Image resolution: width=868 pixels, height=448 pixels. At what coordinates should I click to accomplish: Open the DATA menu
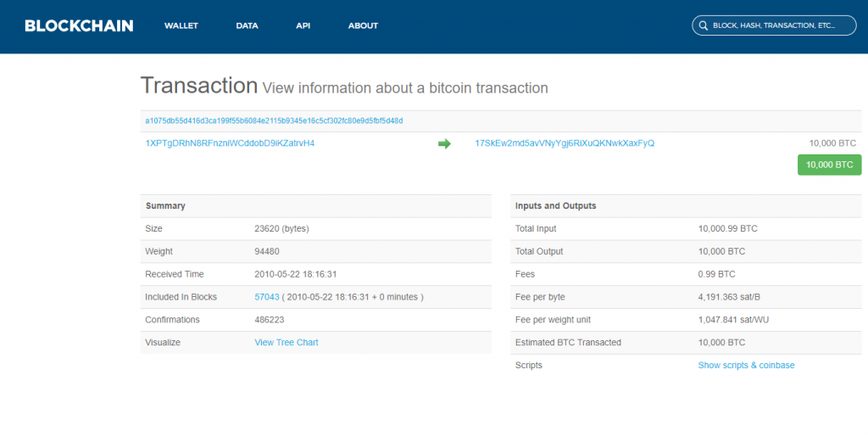pos(247,25)
